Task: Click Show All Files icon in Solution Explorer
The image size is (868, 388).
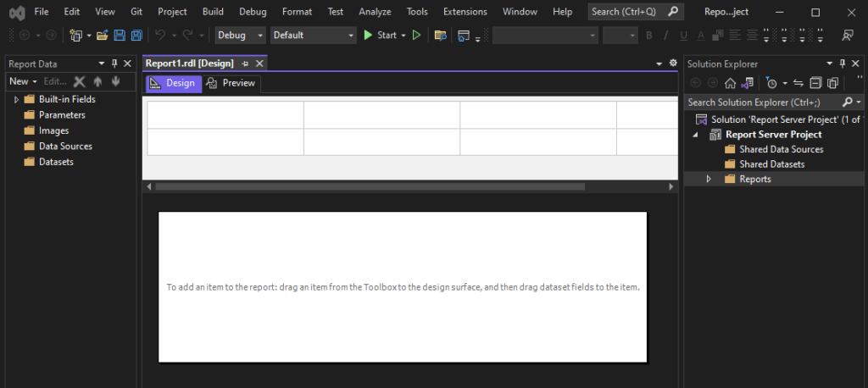Action: [832, 83]
